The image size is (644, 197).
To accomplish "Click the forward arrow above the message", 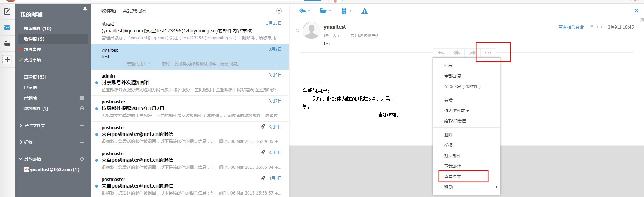I will 473,53.
